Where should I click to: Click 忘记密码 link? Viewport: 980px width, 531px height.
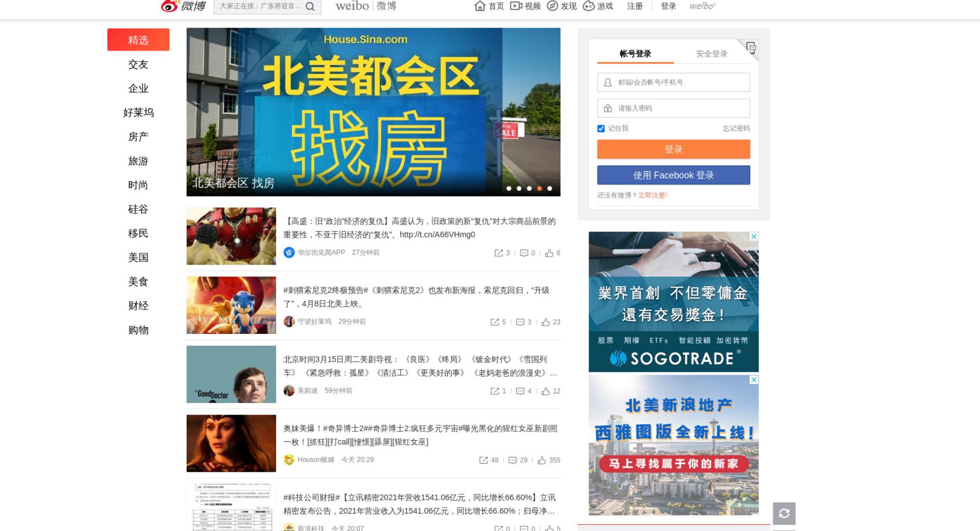pyautogui.click(x=736, y=129)
